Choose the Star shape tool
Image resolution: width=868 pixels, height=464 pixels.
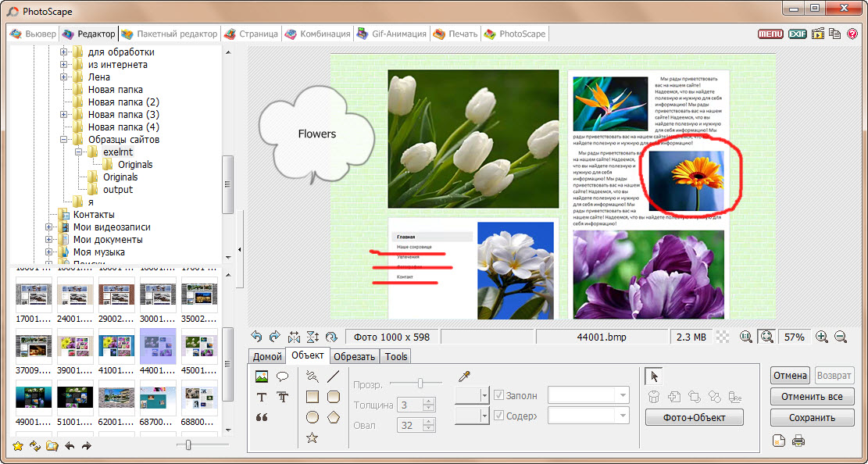pyautogui.click(x=311, y=436)
